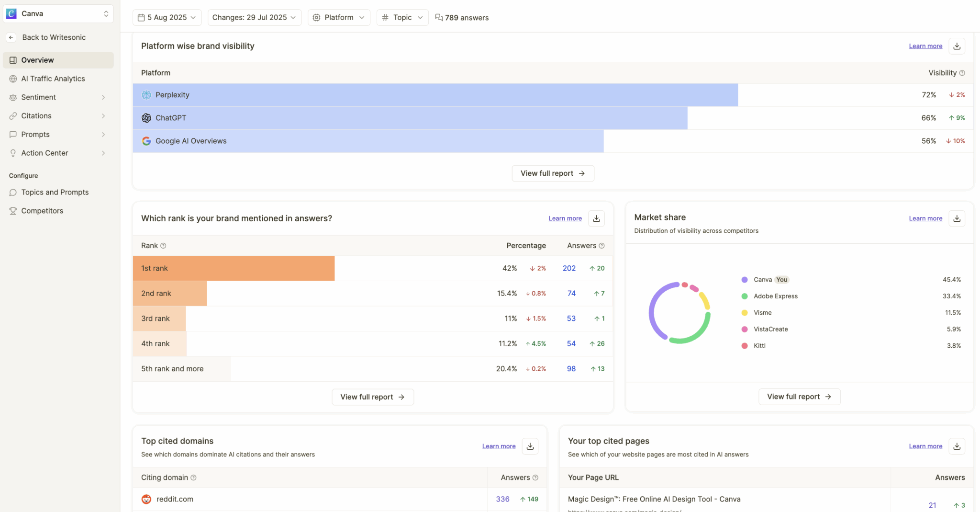Screen dimensions: 980x512
Task: Click the Visibility column info icon
Action: tap(961, 73)
